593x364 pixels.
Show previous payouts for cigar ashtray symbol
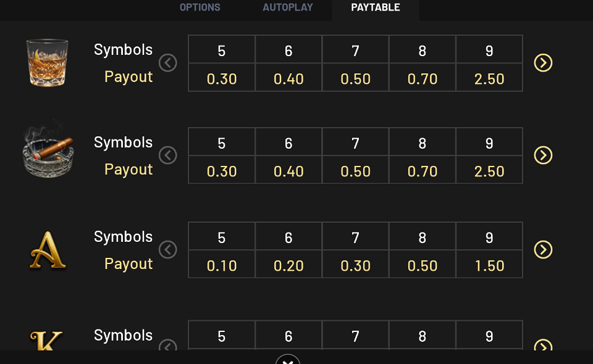[168, 155]
